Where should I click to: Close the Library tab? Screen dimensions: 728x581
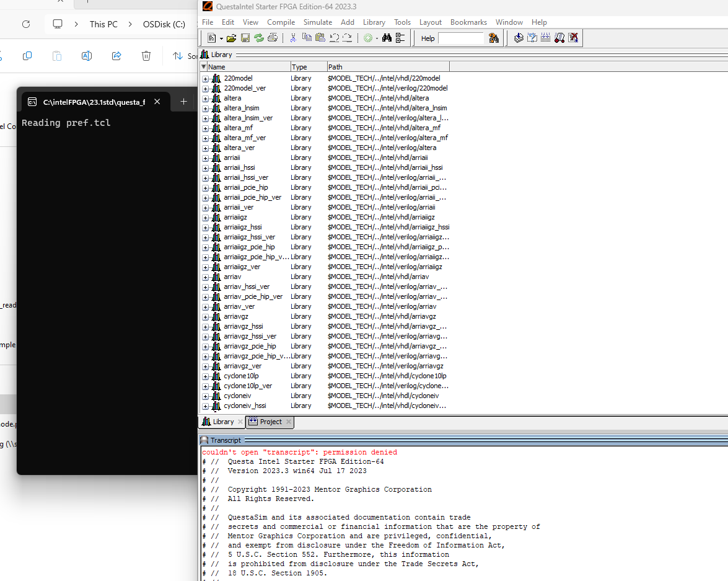pos(240,422)
